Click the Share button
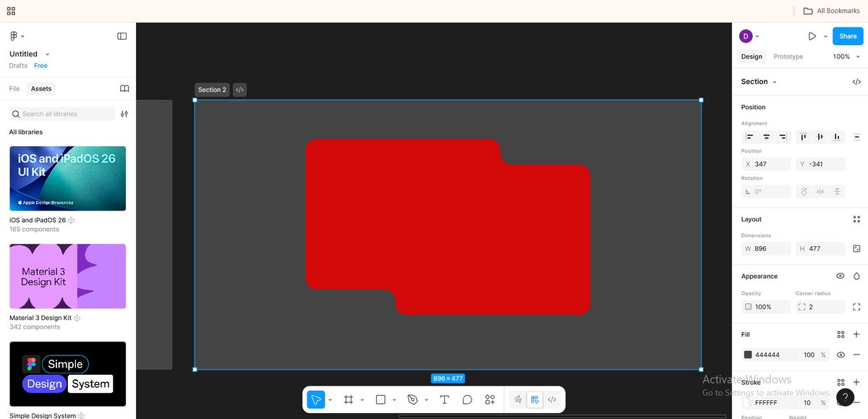 point(848,36)
